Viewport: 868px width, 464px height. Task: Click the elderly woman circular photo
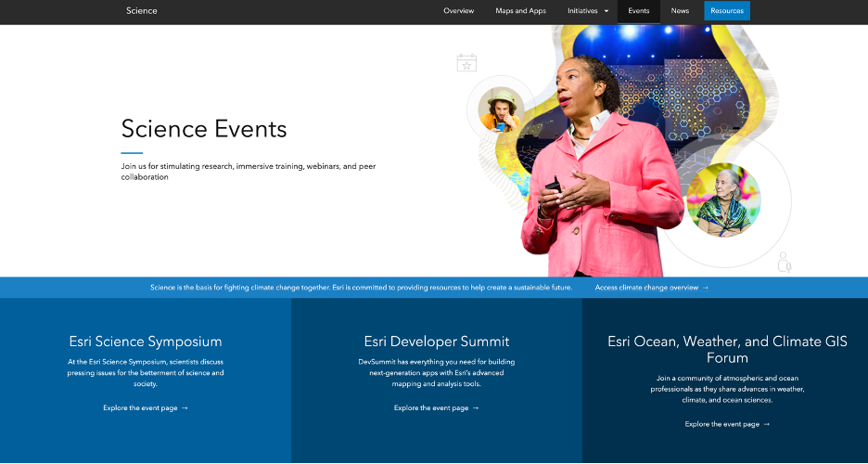pyautogui.click(x=723, y=200)
